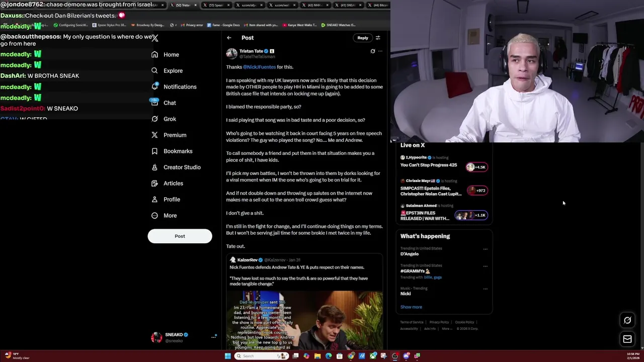Switch to the (43) NHH browser tab
This screenshot has height=362, width=644.
(x=314, y=5)
